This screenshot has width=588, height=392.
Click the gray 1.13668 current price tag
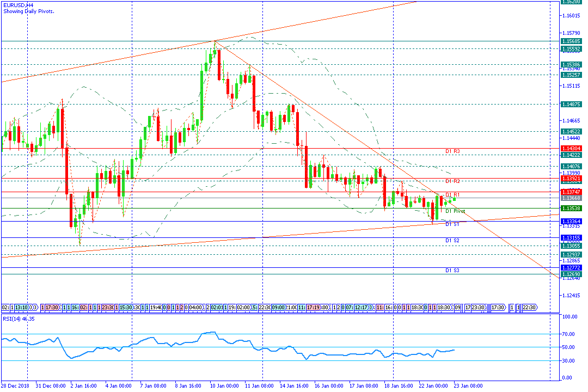pos(571,199)
